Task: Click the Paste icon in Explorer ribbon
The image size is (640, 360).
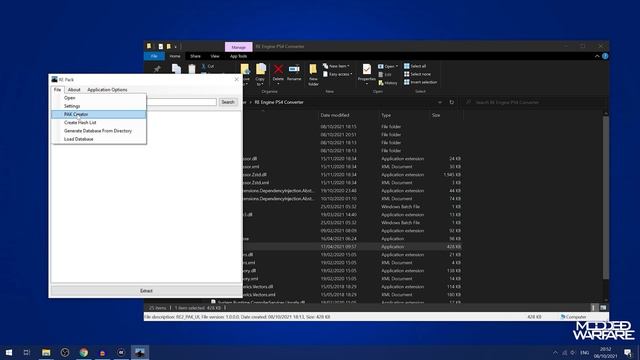Action: [x=192, y=69]
